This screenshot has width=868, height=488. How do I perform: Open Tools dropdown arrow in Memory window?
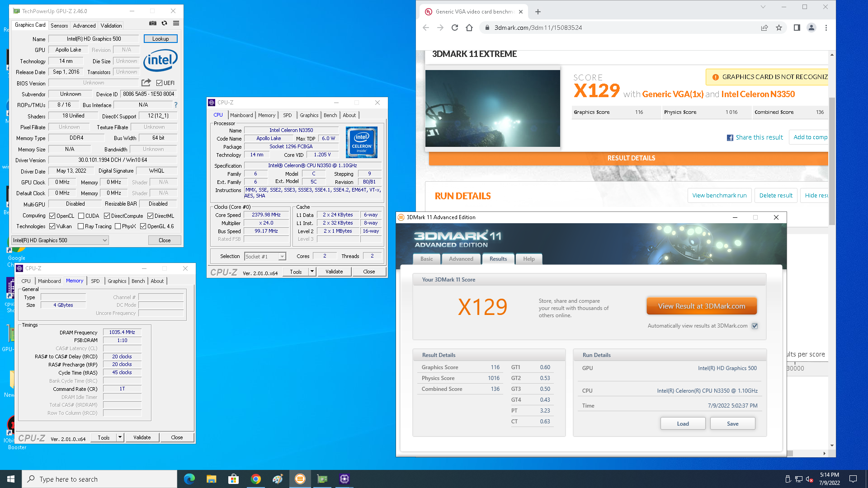(x=120, y=437)
